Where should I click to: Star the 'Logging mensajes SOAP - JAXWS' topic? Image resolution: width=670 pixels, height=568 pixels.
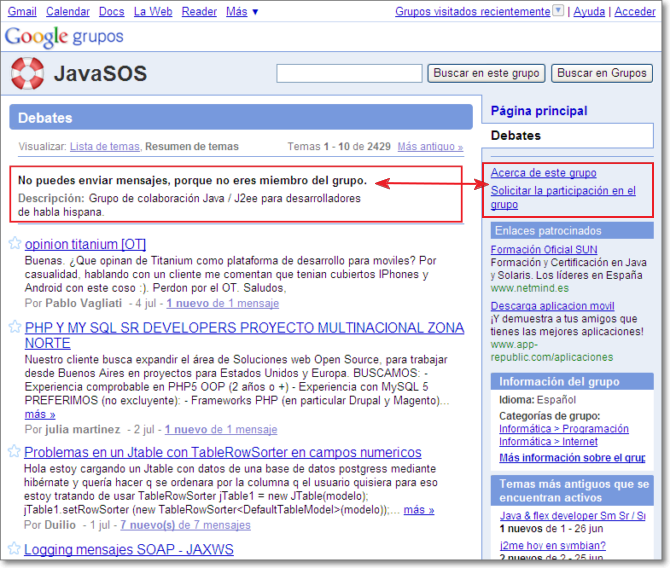click(14, 548)
